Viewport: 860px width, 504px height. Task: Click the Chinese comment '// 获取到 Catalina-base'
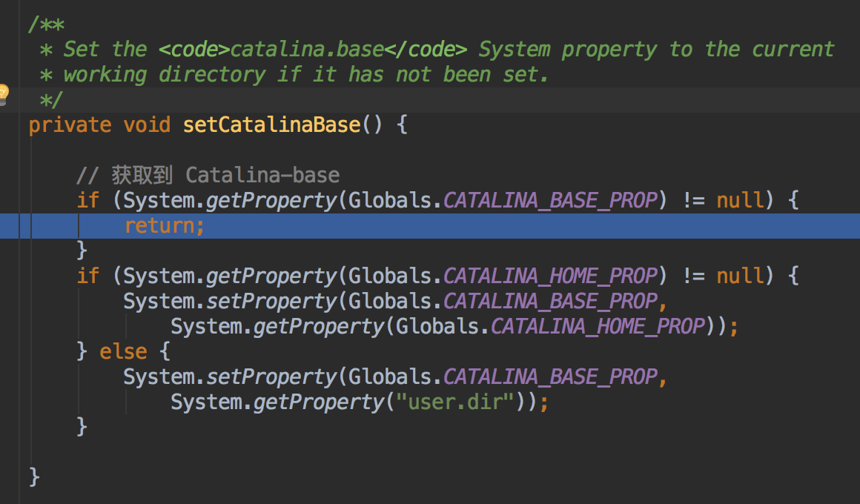click(208, 176)
